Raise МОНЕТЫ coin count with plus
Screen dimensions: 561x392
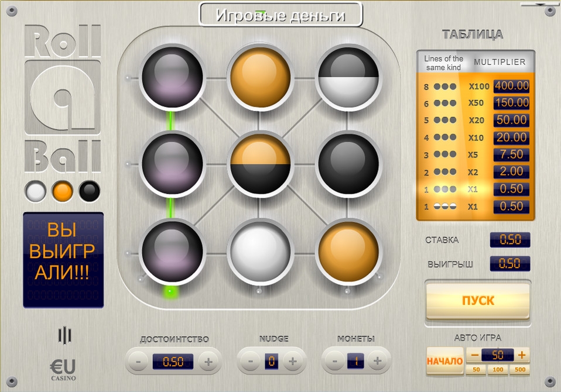pyautogui.click(x=378, y=361)
